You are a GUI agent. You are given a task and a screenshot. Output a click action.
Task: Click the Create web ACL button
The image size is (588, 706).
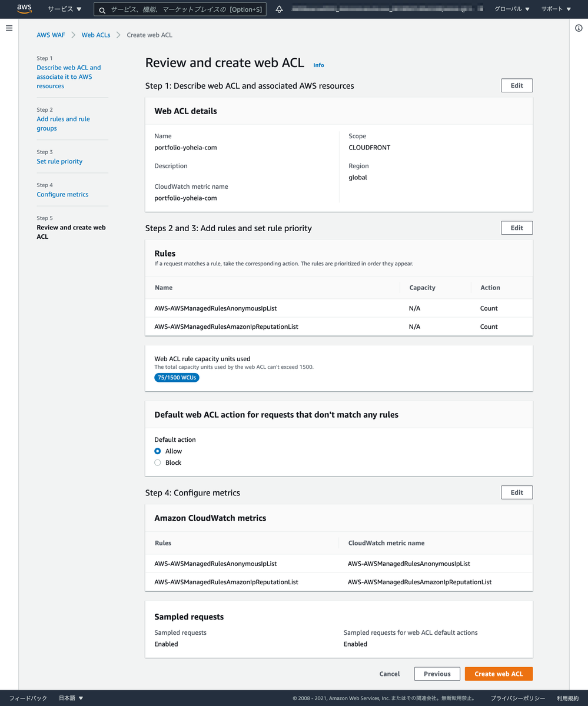point(499,674)
